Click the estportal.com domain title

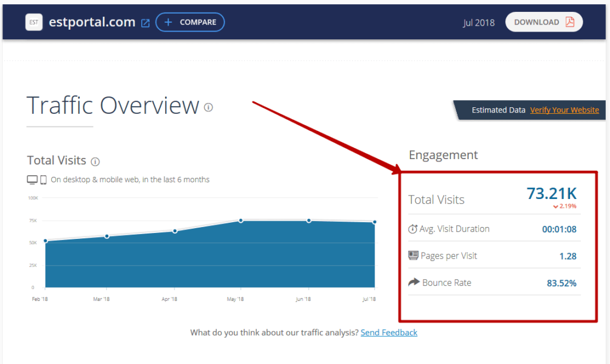click(x=92, y=23)
